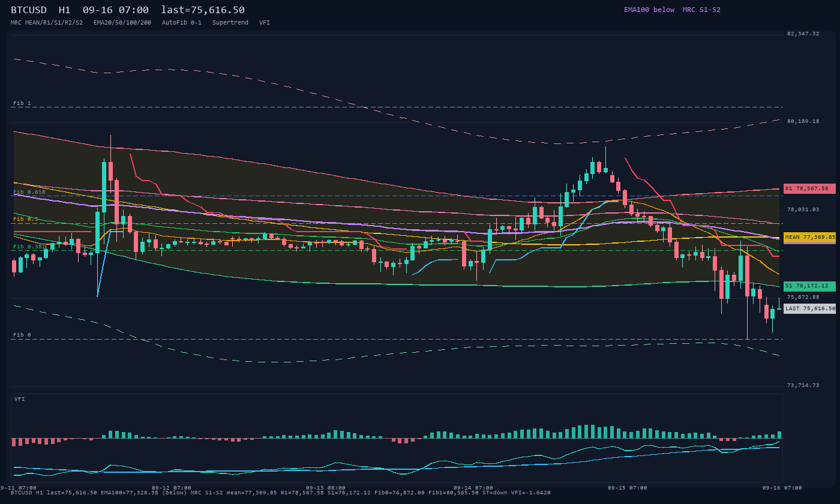This screenshot has height=504, width=840.
Task: Click the Fib 0.618 level label
Action: [x=29, y=192]
